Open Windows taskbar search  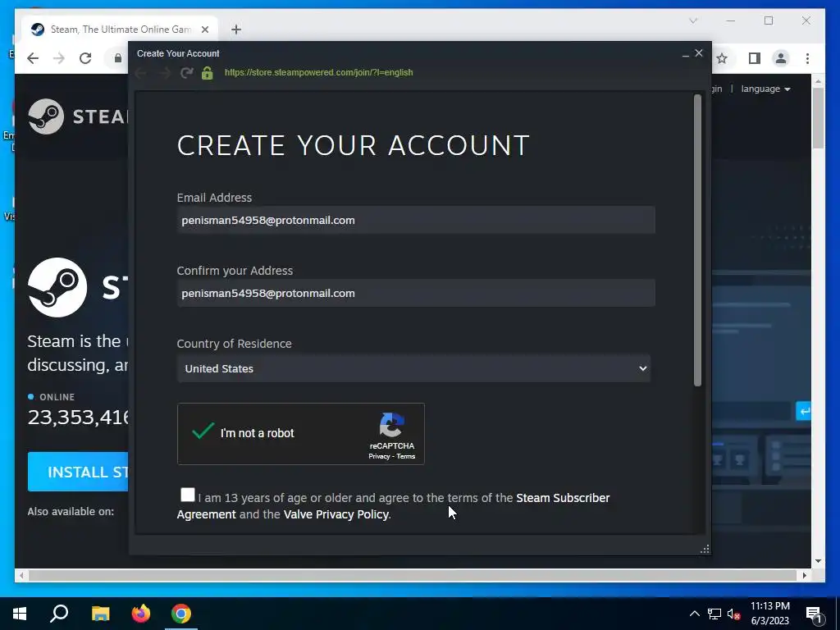point(59,614)
